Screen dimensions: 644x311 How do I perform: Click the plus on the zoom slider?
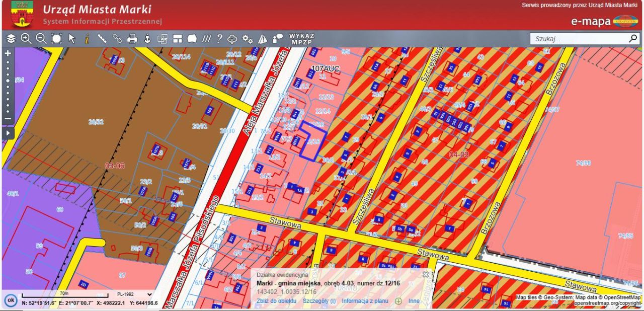click(8, 53)
